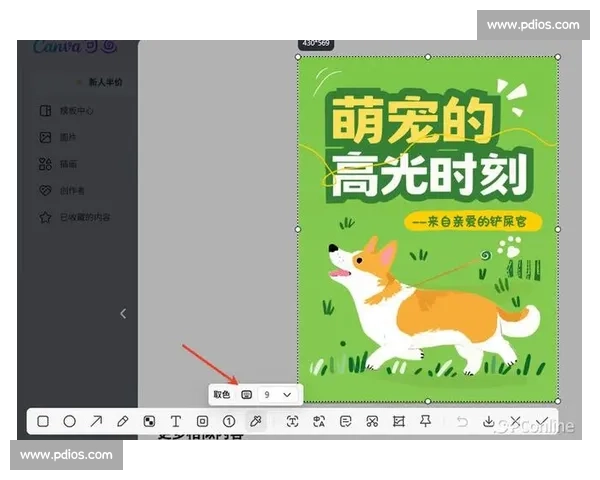Click the right-middle selection handle
This screenshot has width=600, height=480.
click(x=558, y=229)
